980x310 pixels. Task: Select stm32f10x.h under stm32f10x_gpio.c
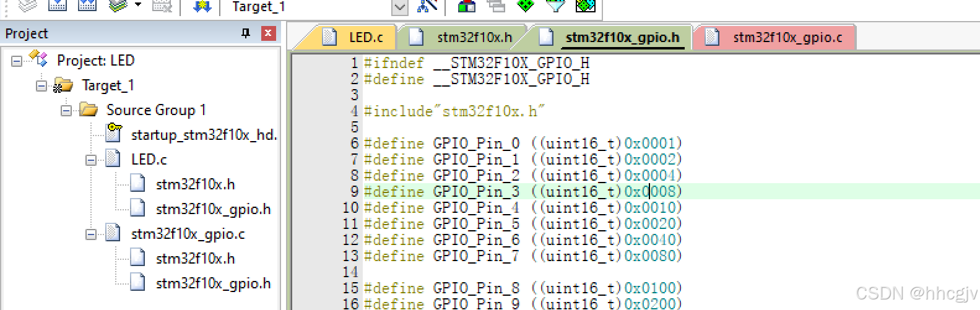pos(196,259)
